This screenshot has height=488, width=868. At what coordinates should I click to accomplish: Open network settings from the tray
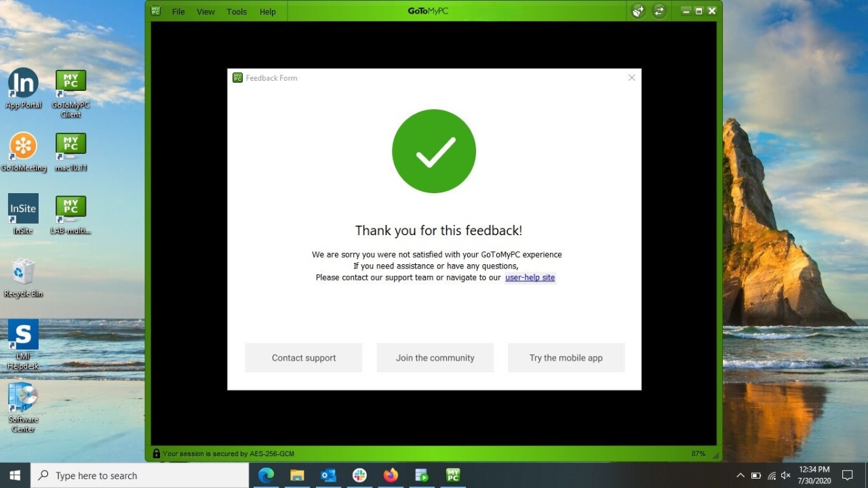coord(772,475)
